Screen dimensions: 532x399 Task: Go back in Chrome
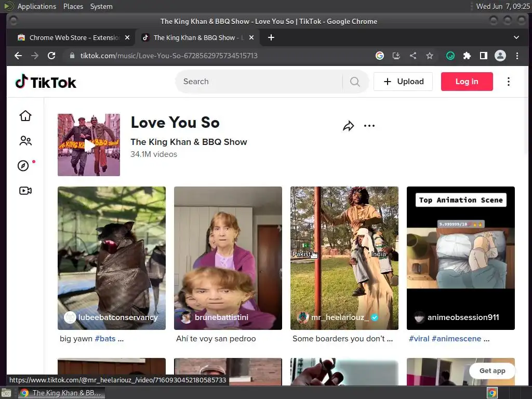point(18,56)
